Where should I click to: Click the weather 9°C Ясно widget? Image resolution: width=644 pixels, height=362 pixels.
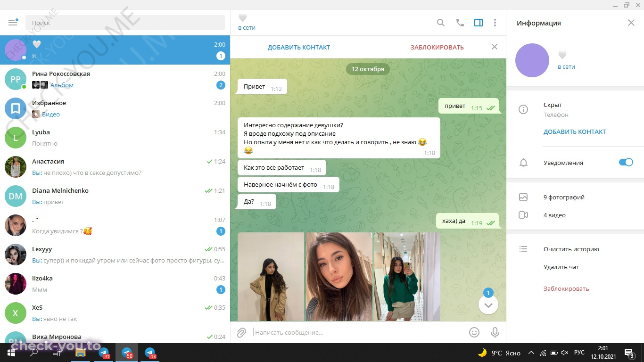[x=499, y=353]
